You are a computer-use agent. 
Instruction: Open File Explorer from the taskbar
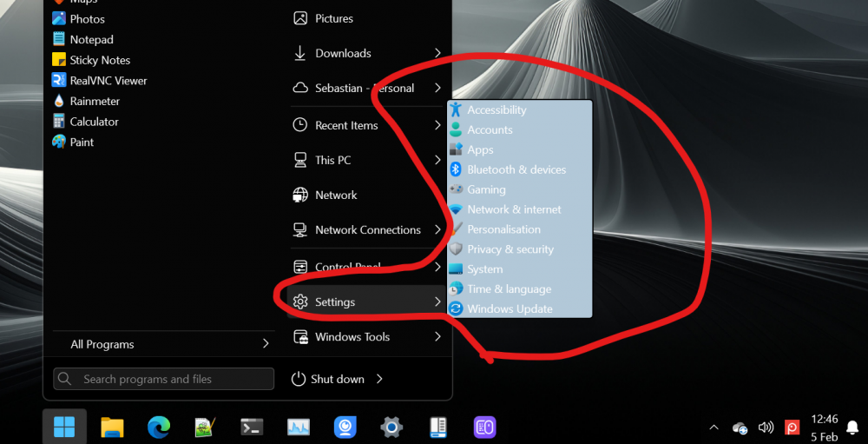coord(112,427)
